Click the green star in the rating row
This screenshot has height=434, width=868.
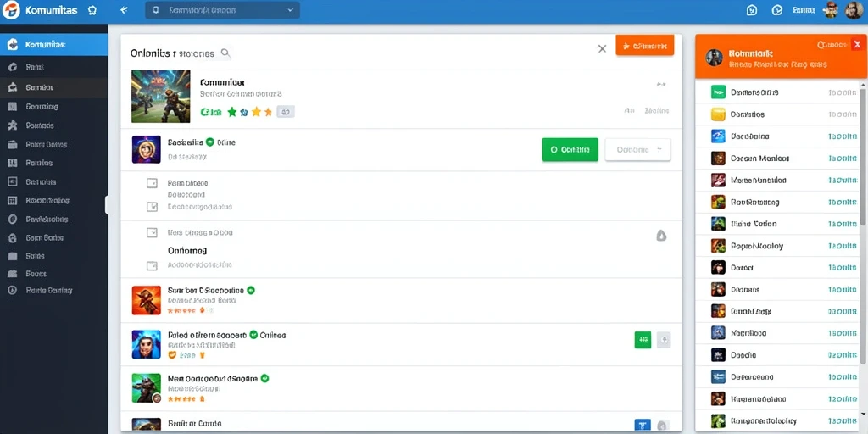pos(232,113)
